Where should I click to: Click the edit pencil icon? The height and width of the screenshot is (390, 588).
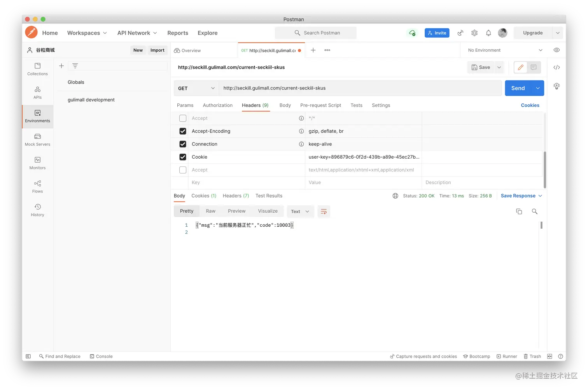coord(521,67)
